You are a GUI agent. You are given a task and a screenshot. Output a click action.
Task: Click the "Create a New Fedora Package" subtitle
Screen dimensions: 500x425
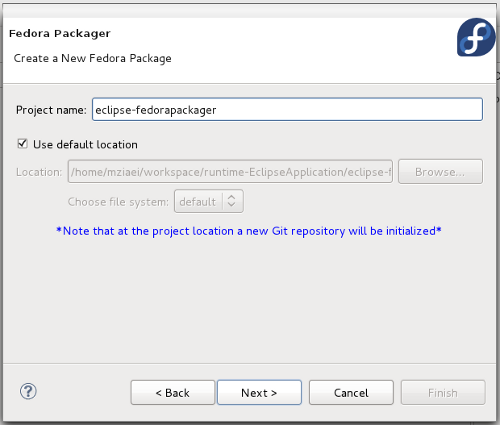coord(93,58)
